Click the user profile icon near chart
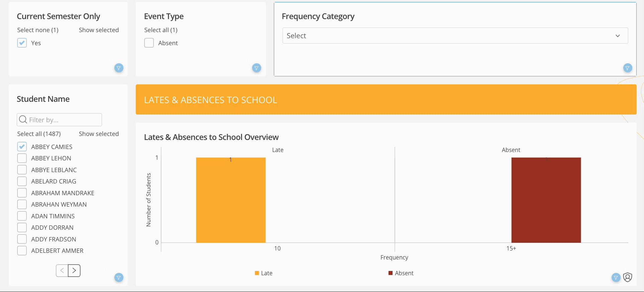644x292 pixels. [628, 277]
